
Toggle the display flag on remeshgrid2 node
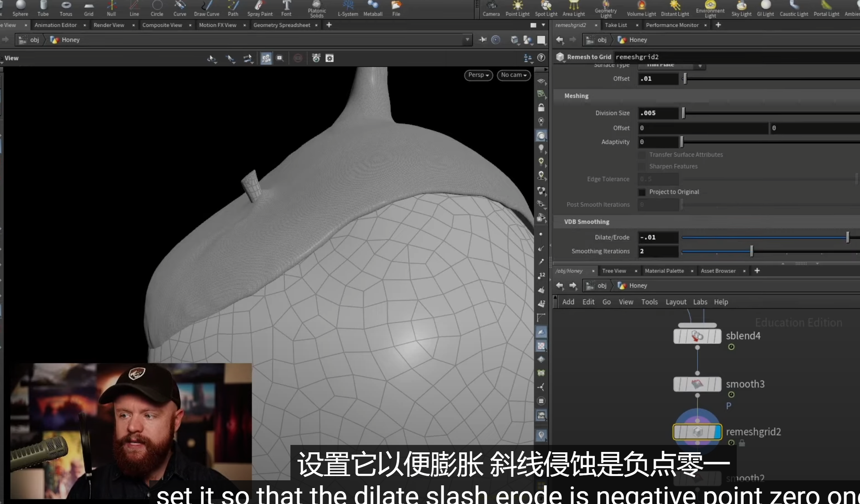717,432
